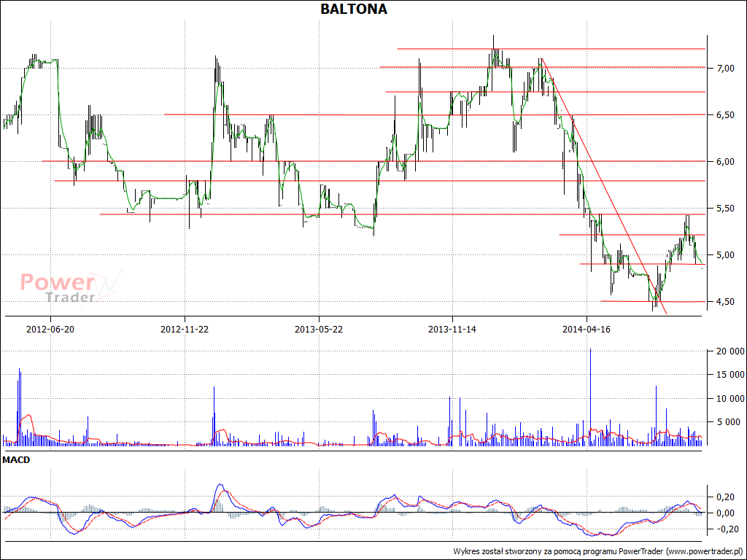Click the 5,00 price axis label
Viewport: 747px width, 560px height.
pyautogui.click(x=726, y=255)
